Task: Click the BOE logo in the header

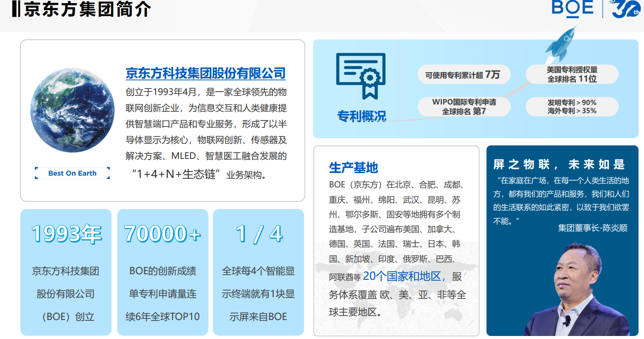Action: [572, 9]
